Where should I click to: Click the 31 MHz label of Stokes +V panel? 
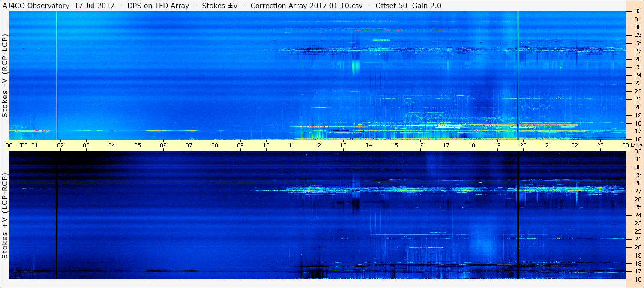[638, 159]
